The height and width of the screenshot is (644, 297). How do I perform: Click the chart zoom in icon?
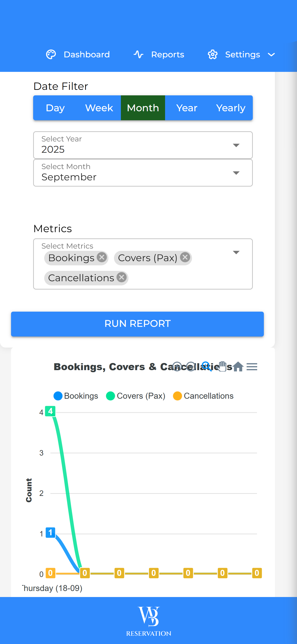pyautogui.click(x=177, y=366)
